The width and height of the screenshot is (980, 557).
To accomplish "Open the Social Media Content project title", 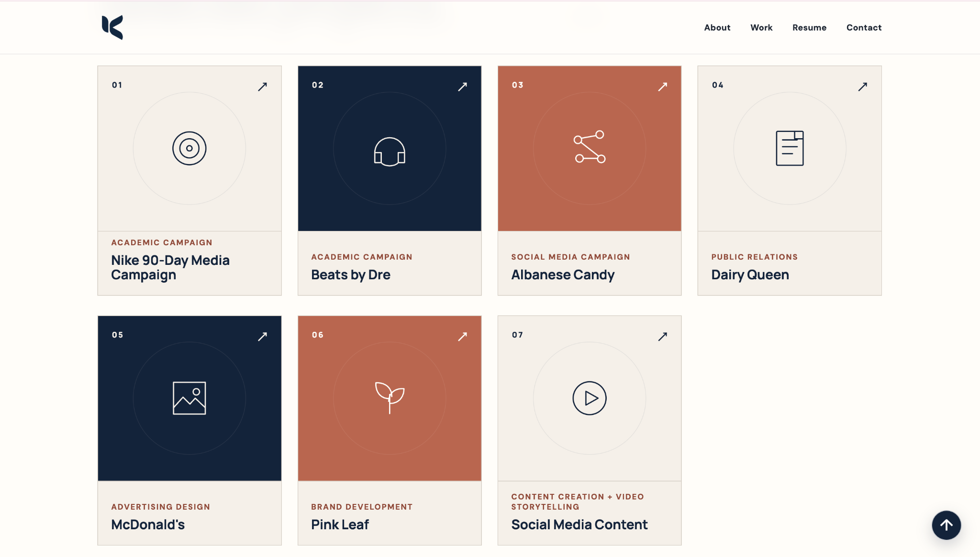I will (579, 524).
